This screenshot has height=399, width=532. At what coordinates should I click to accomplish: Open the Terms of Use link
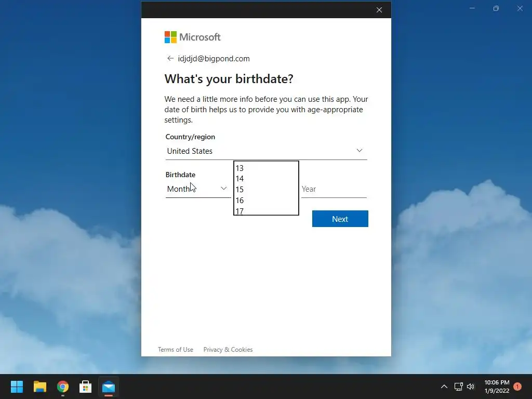(176, 350)
